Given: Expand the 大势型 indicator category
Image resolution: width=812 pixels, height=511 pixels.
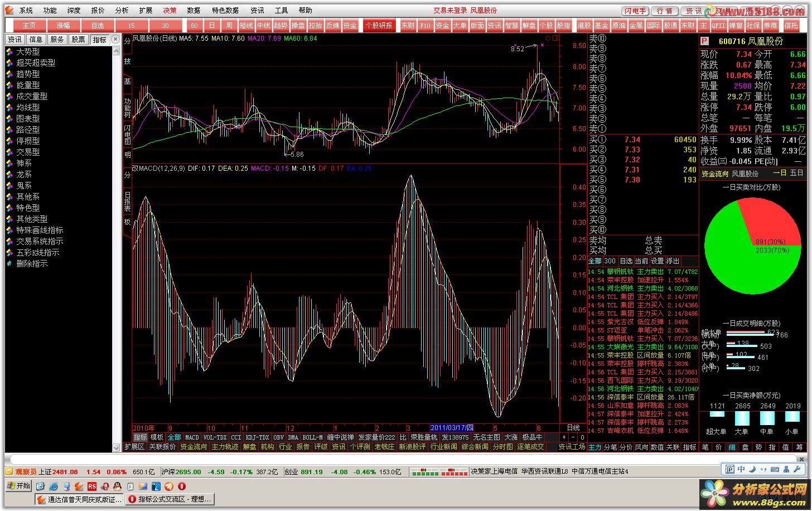Looking at the screenshot, I should pyautogui.click(x=28, y=51).
